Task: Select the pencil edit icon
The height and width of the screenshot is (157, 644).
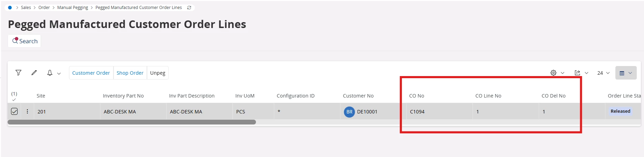Action: [34, 73]
